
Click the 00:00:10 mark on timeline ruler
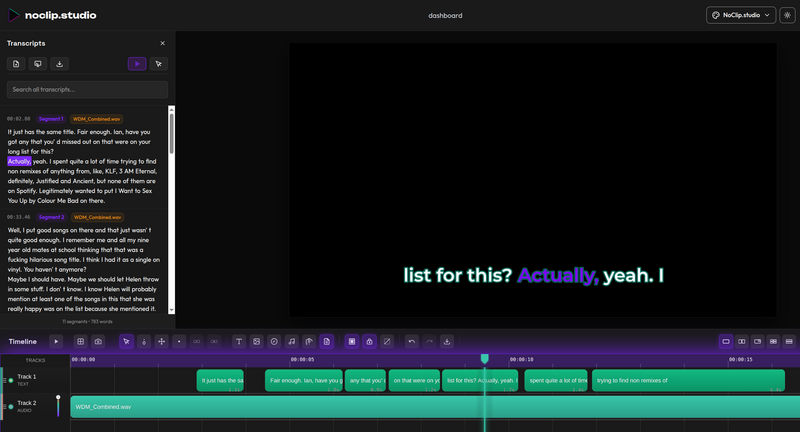(x=521, y=360)
